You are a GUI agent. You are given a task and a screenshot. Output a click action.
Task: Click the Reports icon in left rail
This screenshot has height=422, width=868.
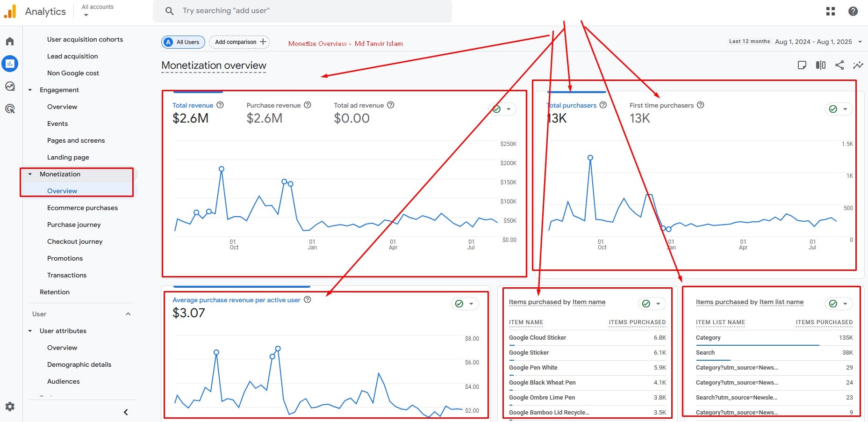[10, 64]
